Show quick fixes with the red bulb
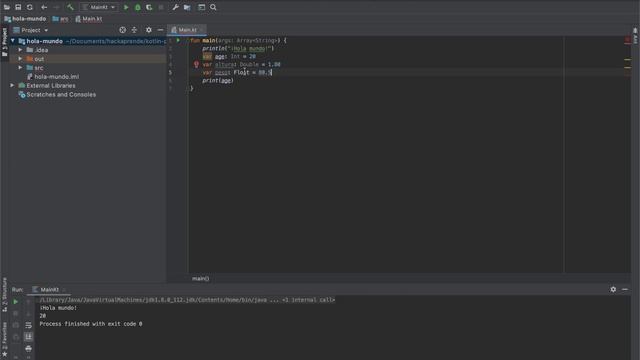Viewport: 640px width, 360px height. pos(196,64)
